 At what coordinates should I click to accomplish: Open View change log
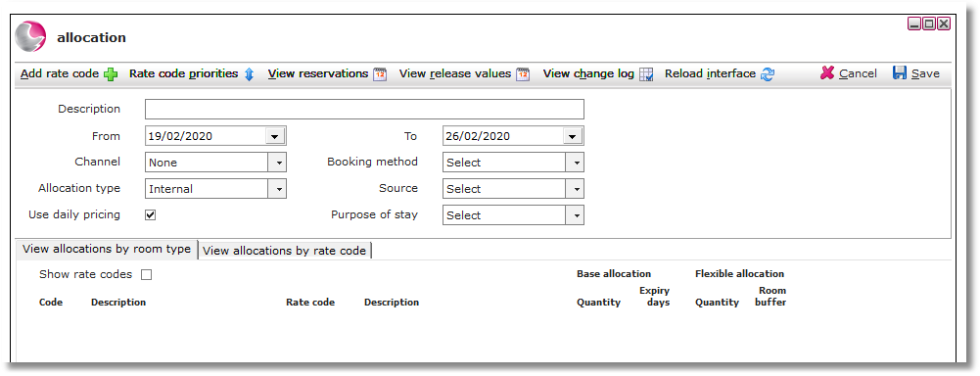click(x=588, y=73)
